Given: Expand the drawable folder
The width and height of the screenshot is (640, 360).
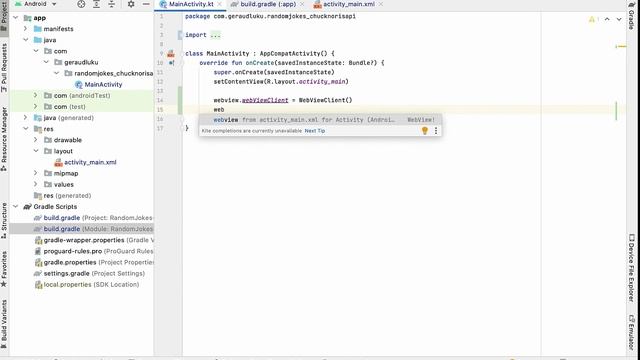Looking at the screenshot, I should pyautogui.click(x=36, y=140).
